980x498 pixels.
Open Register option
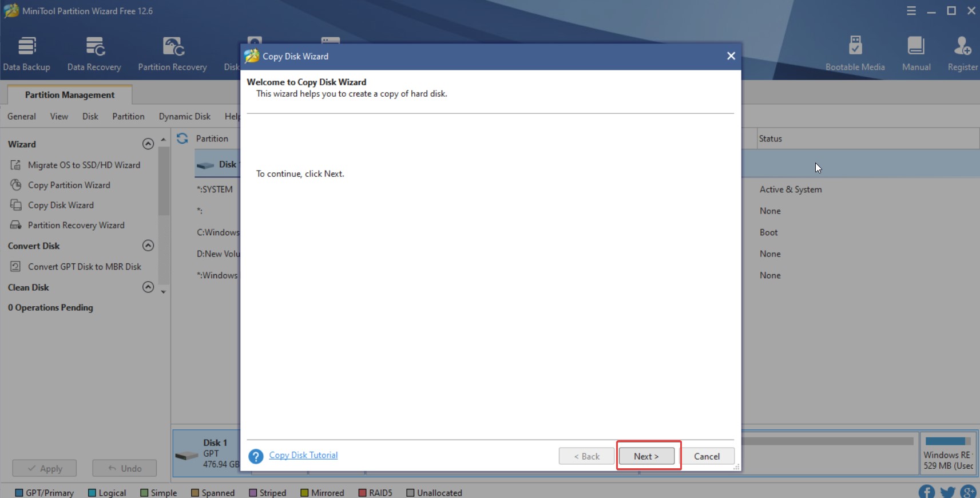963,54
